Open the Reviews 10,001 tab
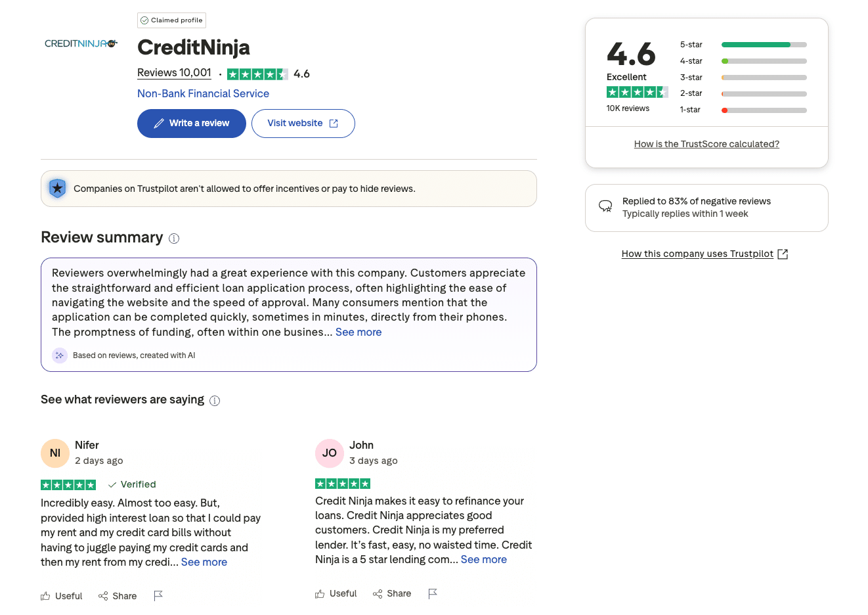The image size is (868, 615). coord(173,72)
